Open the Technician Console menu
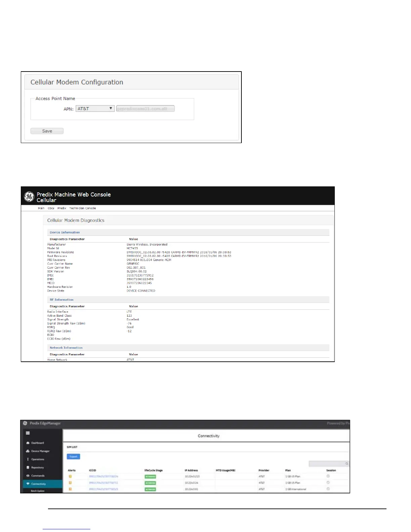Image resolution: width=411 pixels, height=532 pixels. pos(83,208)
